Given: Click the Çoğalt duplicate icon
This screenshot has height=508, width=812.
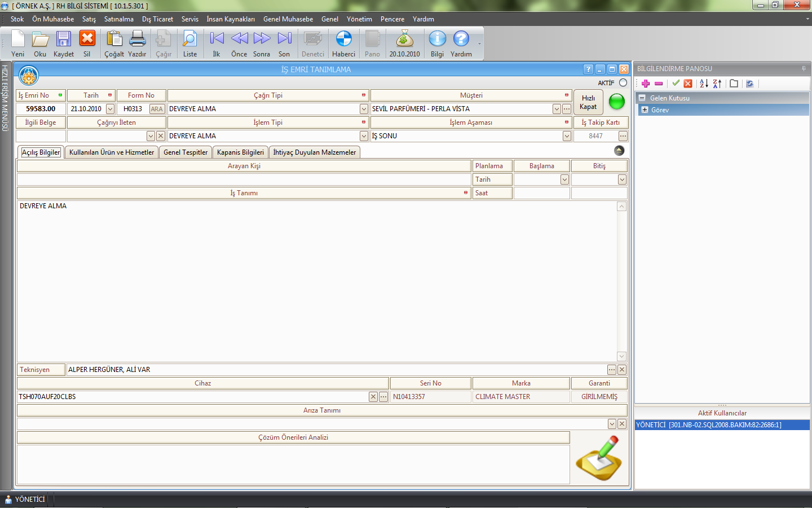Looking at the screenshot, I should point(114,40).
